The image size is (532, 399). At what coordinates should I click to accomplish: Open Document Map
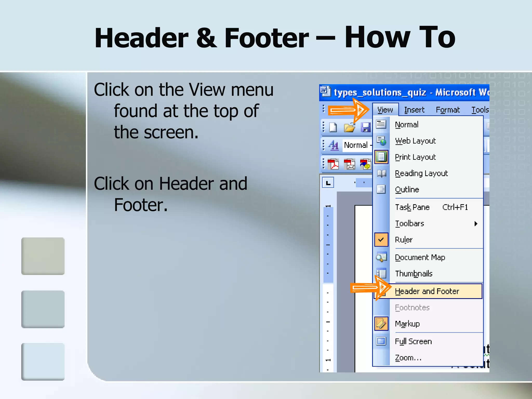coord(428,257)
